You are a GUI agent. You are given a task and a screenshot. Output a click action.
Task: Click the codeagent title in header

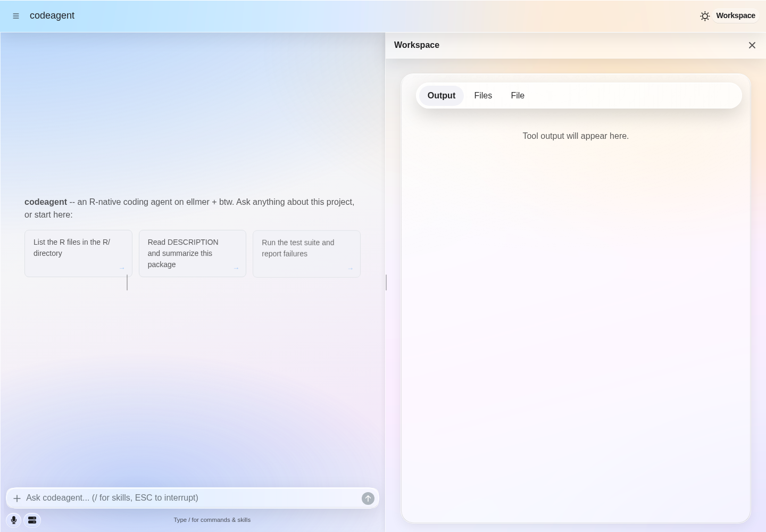(52, 15)
